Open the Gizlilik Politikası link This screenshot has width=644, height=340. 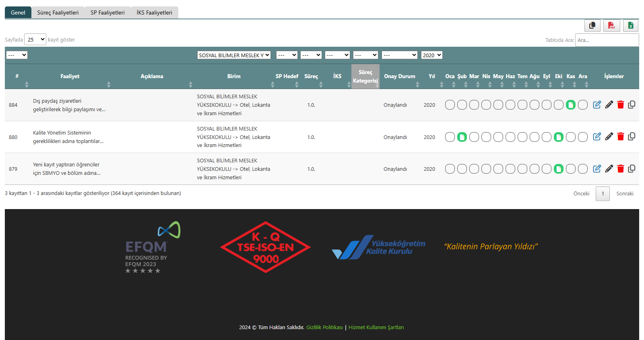324,328
